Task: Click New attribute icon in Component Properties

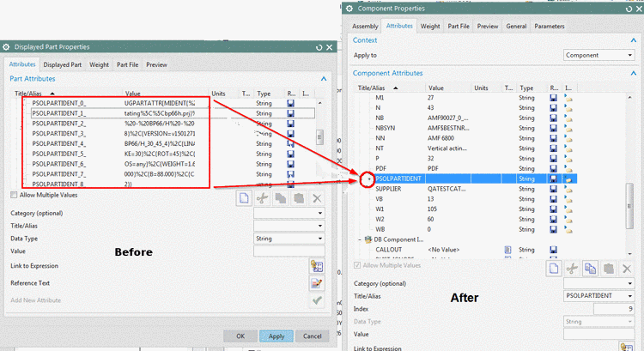Action: (x=554, y=269)
